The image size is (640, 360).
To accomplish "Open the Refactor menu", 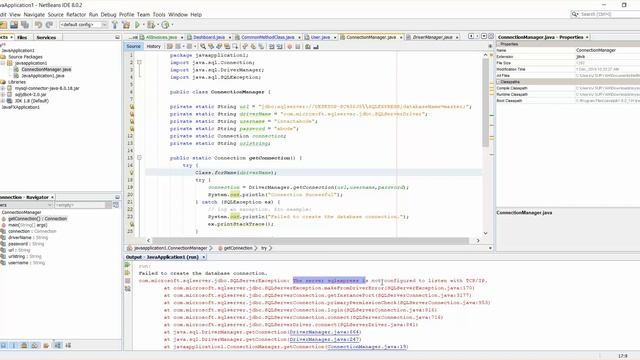I will (x=76, y=15).
